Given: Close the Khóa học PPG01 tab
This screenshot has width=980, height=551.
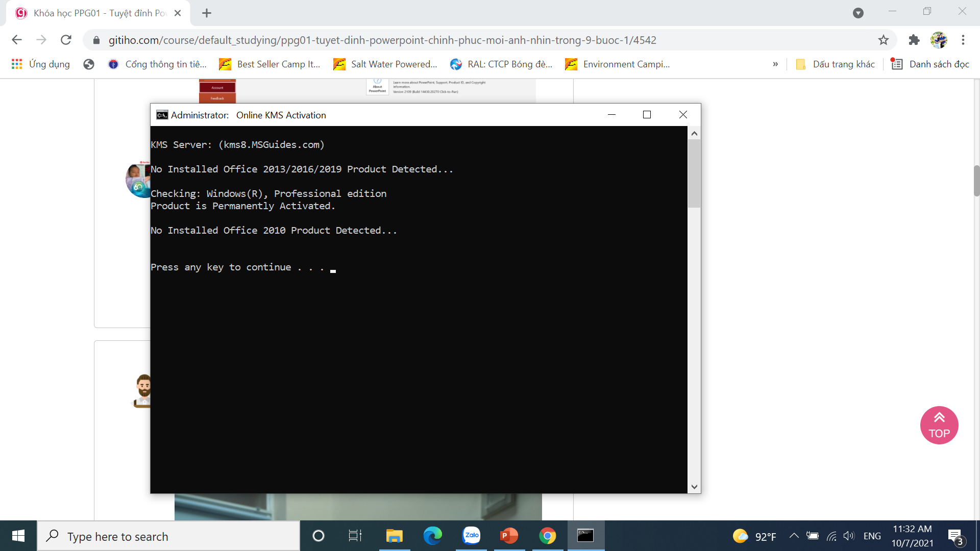Looking at the screenshot, I should 178,13.
